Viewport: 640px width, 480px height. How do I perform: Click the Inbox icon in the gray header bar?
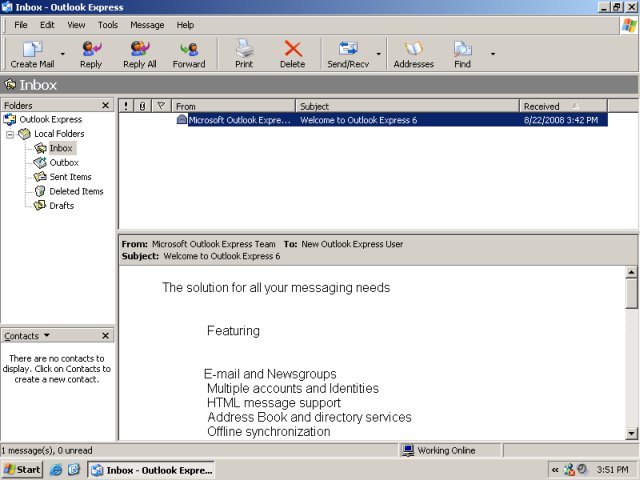click(x=10, y=84)
